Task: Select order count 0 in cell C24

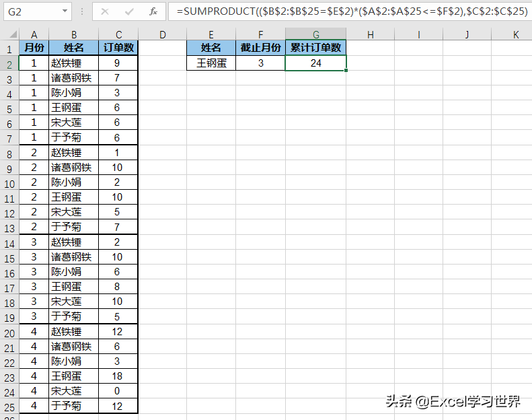Action: (x=118, y=391)
